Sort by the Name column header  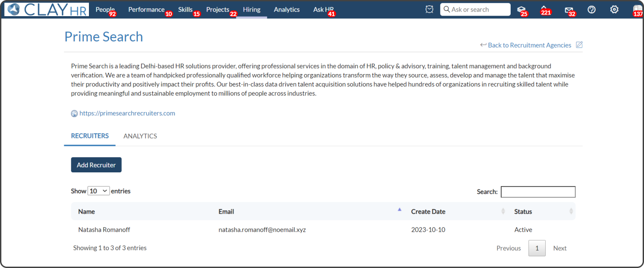[86, 211]
